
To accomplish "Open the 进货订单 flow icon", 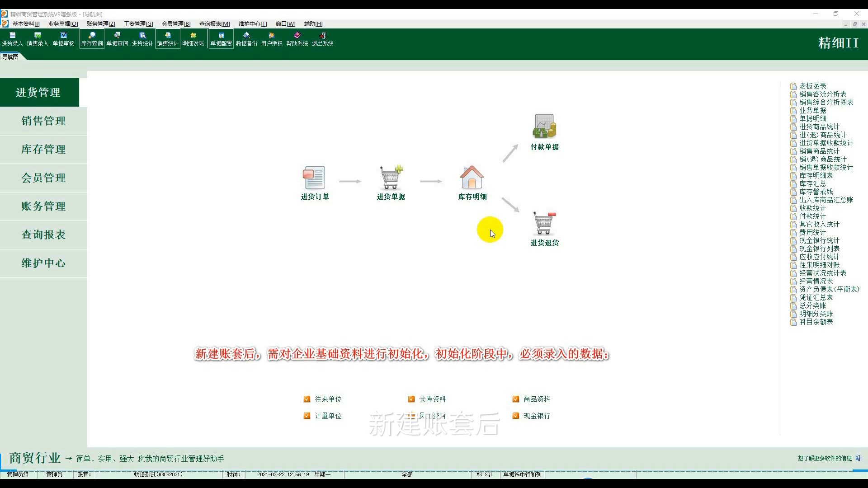I will [315, 183].
